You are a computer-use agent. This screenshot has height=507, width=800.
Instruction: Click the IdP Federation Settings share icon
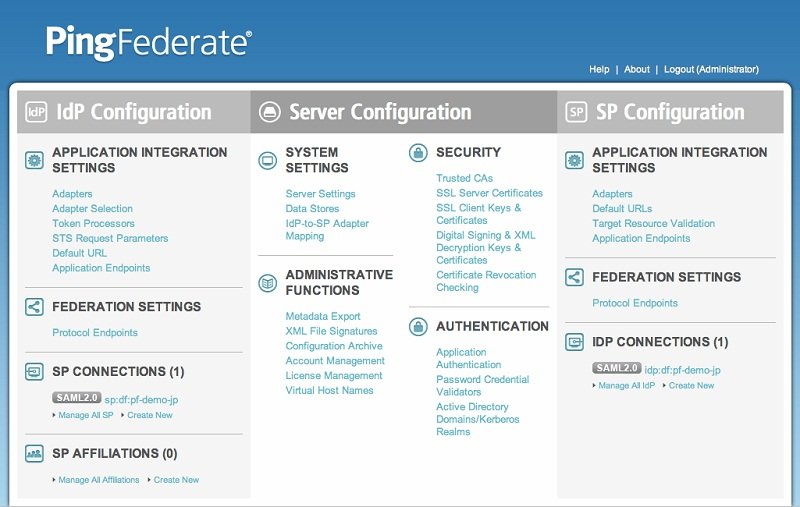34,307
